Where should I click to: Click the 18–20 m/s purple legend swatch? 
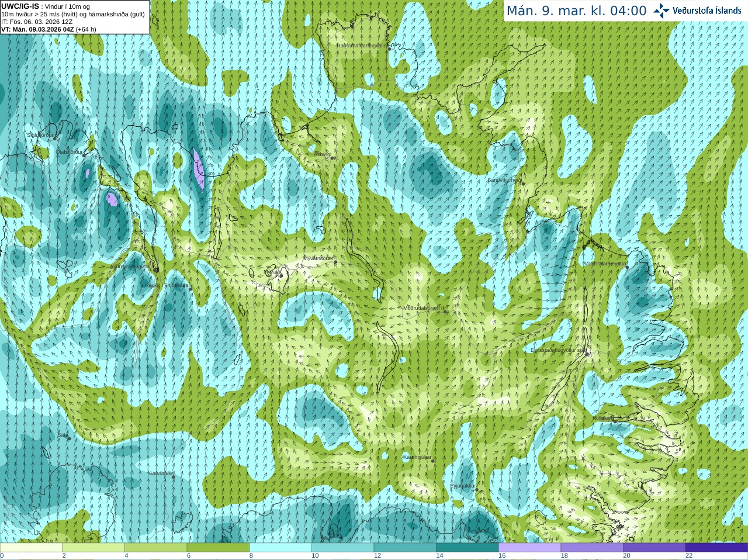pos(592,548)
